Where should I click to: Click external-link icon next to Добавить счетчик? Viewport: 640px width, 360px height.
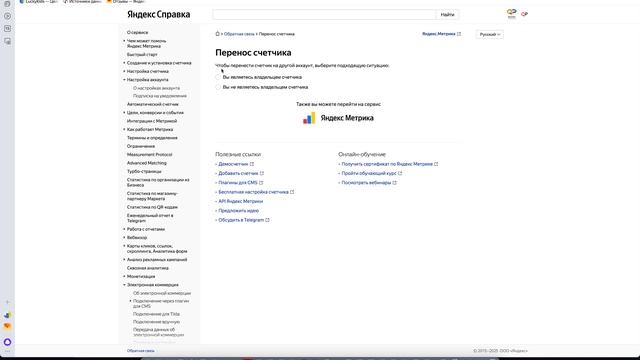[x=262, y=173]
